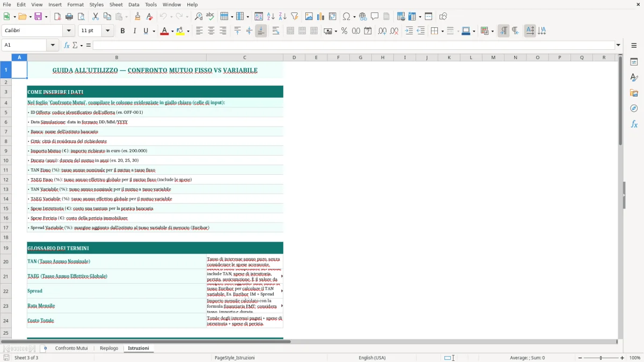Open Font Size dropdown arrow
Viewport: 644px width, 362px height.
click(108, 31)
